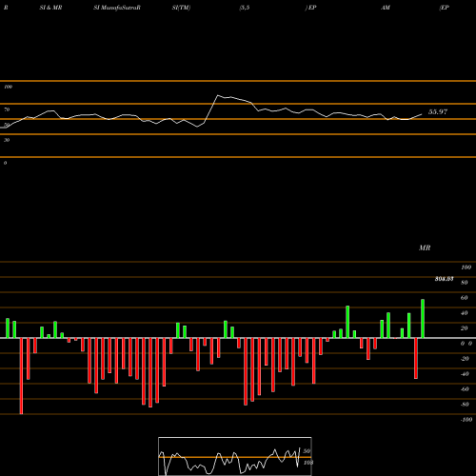The width and height of the screenshot is (476, 476).
Task: Click the tallest green bar at right end
Action: pyautogui.click(x=423, y=319)
